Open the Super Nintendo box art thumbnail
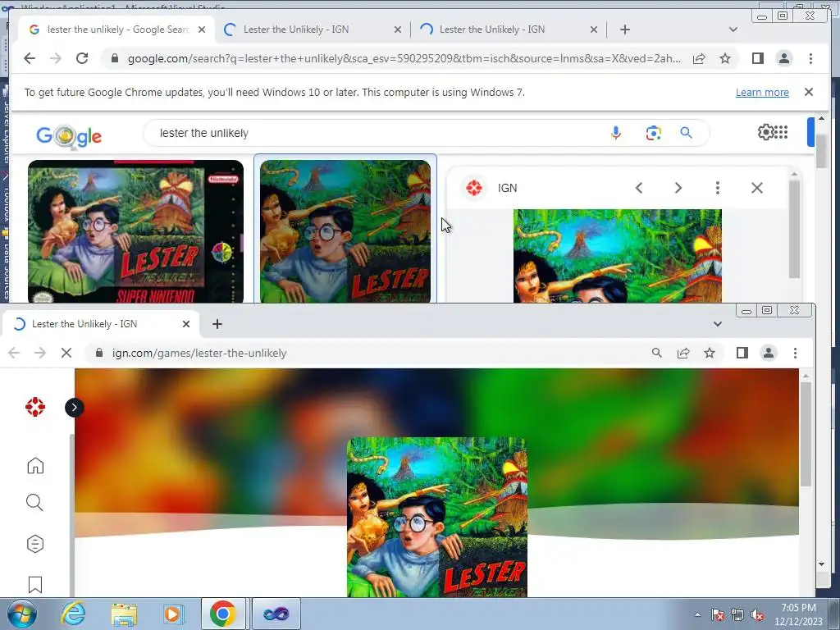The width and height of the screenshot is (840, 630). click(135, 231)
